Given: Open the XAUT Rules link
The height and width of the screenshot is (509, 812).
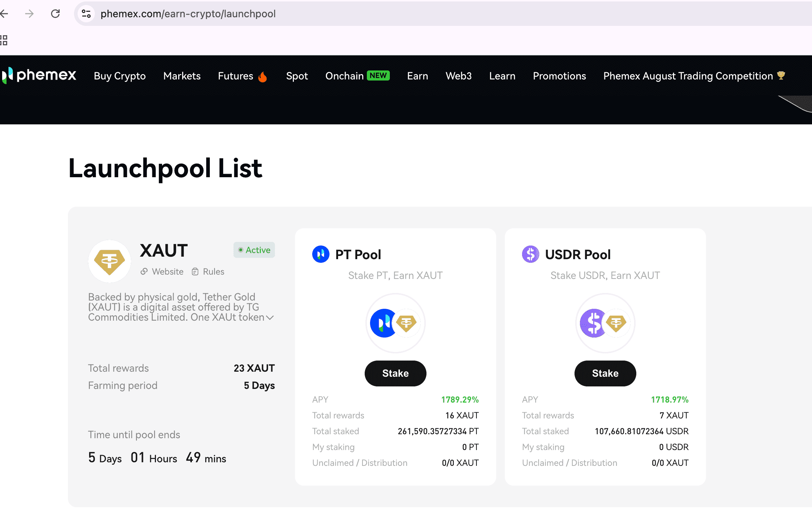Looking at the screenshot, I should [x=213, y=271].
